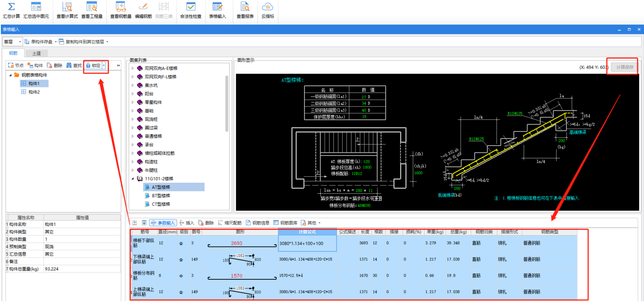Screen dimensions: 644x306
Task: Select 零星构件 in atlas list
Action: (153, 102)
